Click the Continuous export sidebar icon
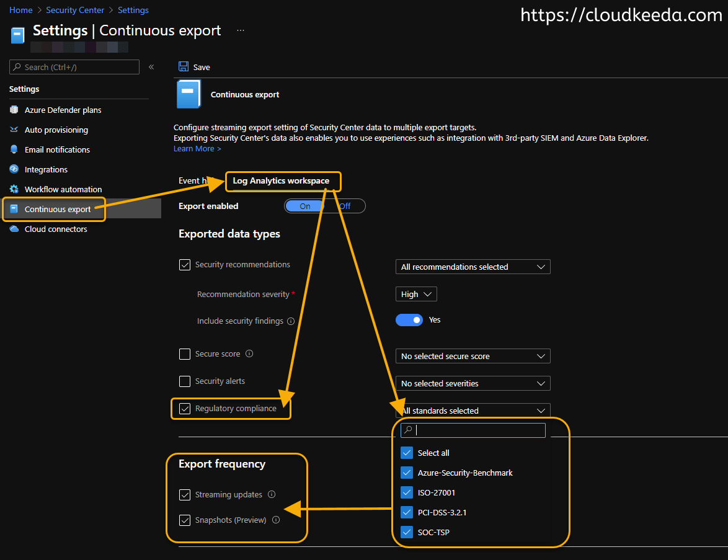 tap(14, 209)
